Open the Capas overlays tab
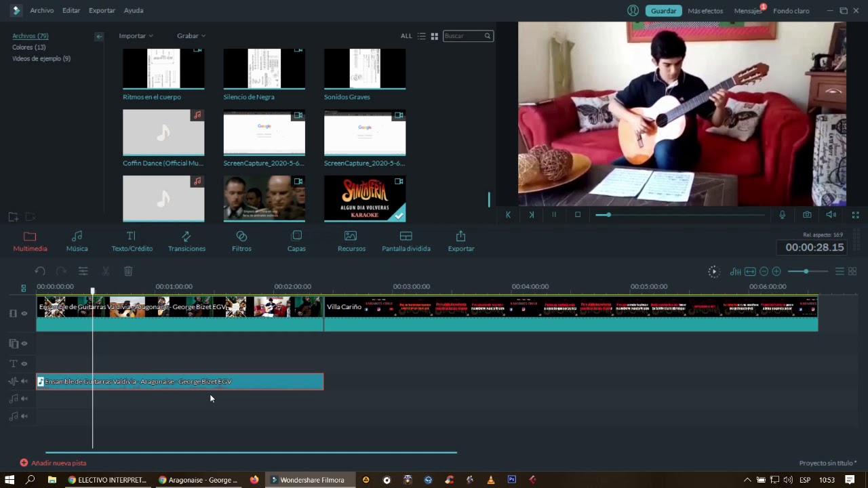This screenshot has width=868, height=488. [x=296, y=241]
